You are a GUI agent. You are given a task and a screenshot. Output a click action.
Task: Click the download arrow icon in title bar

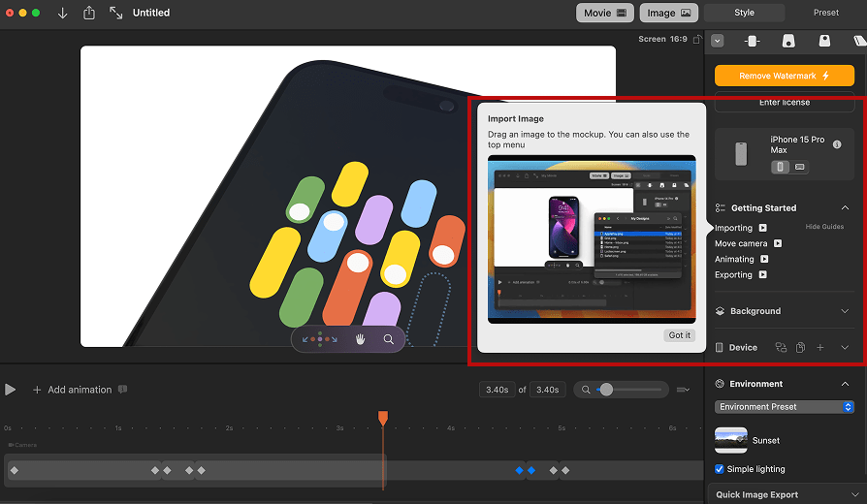coord(63,13)
